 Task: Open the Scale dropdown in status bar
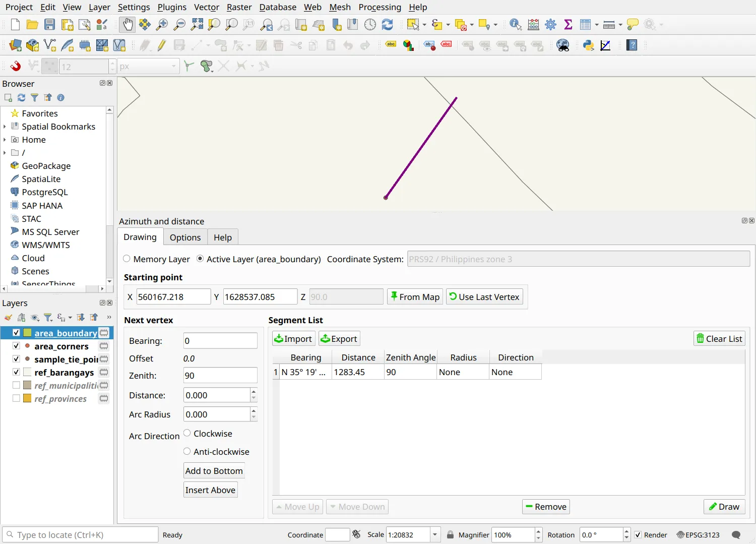click(435, 535)
